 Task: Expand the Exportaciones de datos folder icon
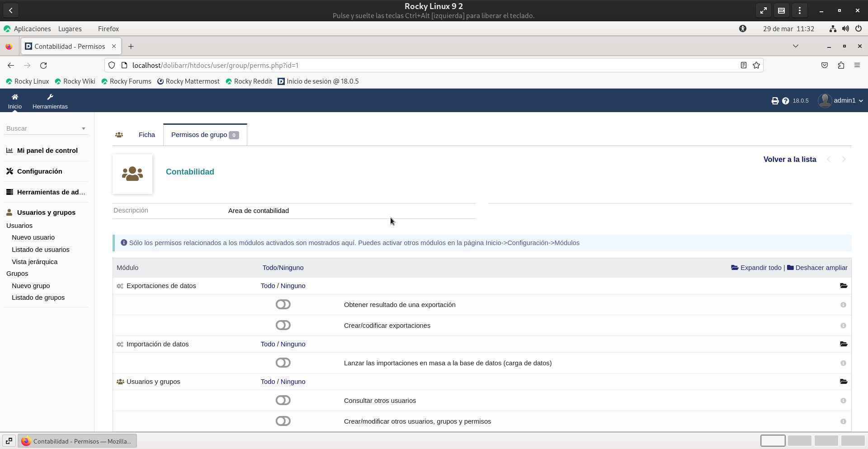click(x=843, y=286)
